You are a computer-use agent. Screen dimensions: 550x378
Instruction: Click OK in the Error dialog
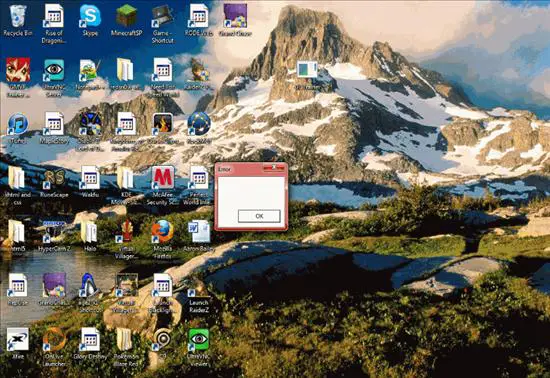[259, 216]
